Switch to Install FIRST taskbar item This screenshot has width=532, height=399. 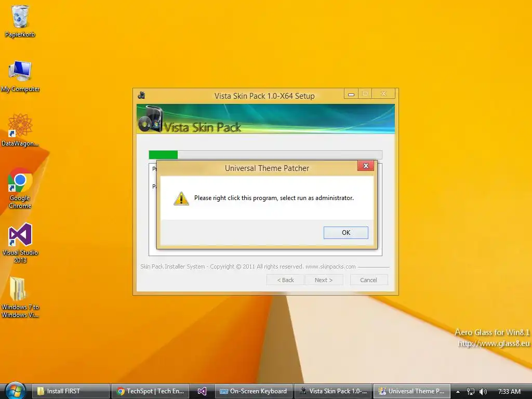(x=71, y=391)
